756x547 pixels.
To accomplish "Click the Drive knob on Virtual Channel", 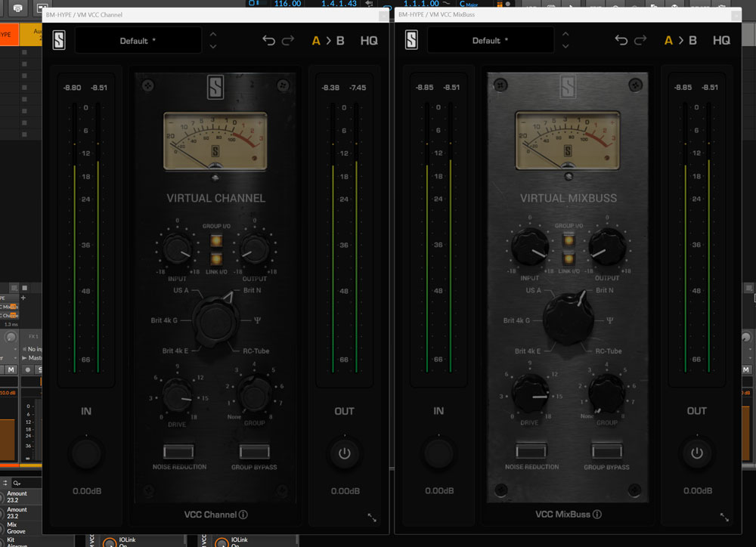I will (178, 395).
